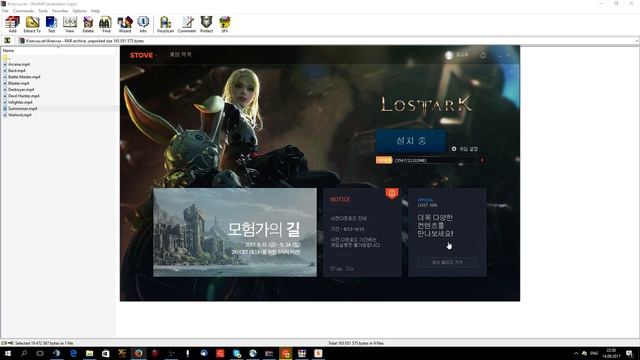Click the Add toolbar icon in WinRAR

(x=12, y=24)
